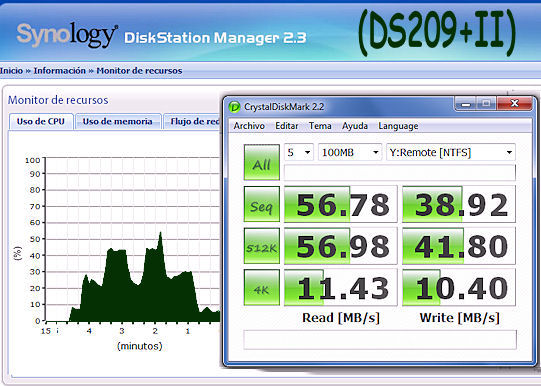Start the Seq sequential test
This screenshot has width=541, height=386.
pyautogui.click(x=262, y=204)
